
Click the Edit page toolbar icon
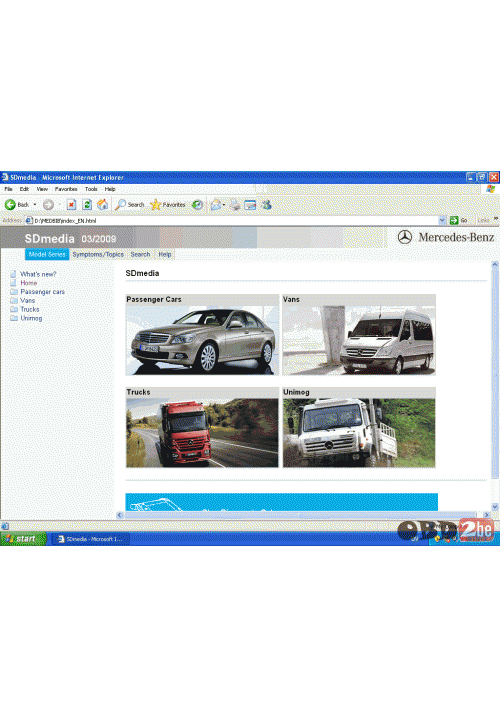click(250, 205)
